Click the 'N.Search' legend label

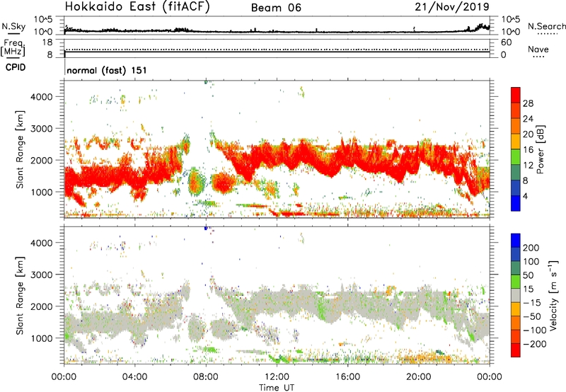tap(546, 26)
